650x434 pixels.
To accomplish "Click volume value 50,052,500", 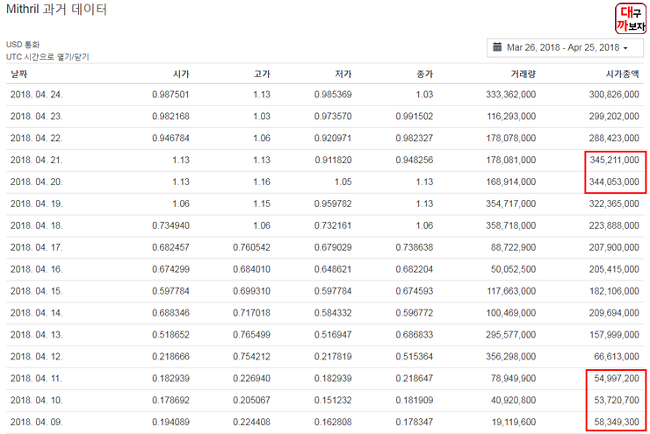I will pyautogui.click(x=513, y=269).
